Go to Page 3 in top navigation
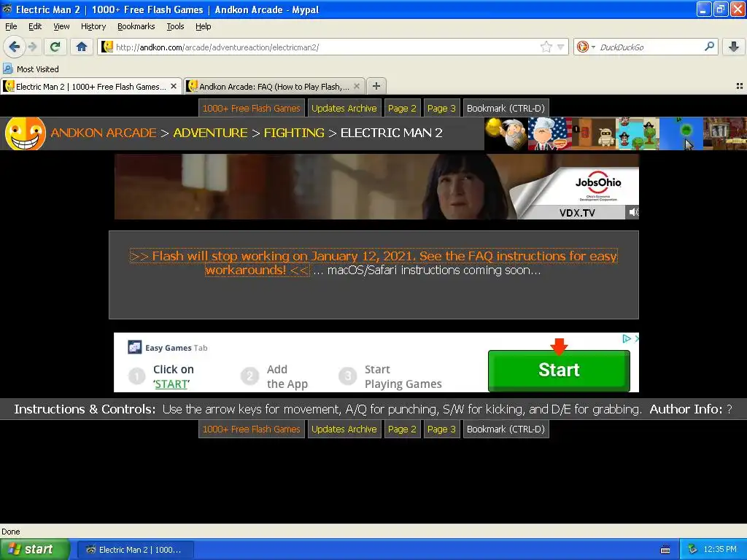 (441, 108)
